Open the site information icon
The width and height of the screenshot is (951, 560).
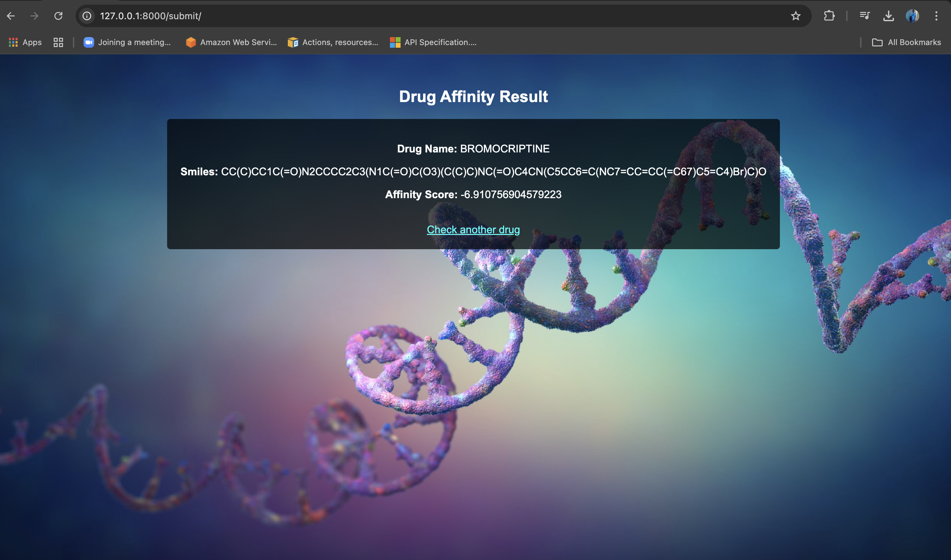[x=87, y=16]
